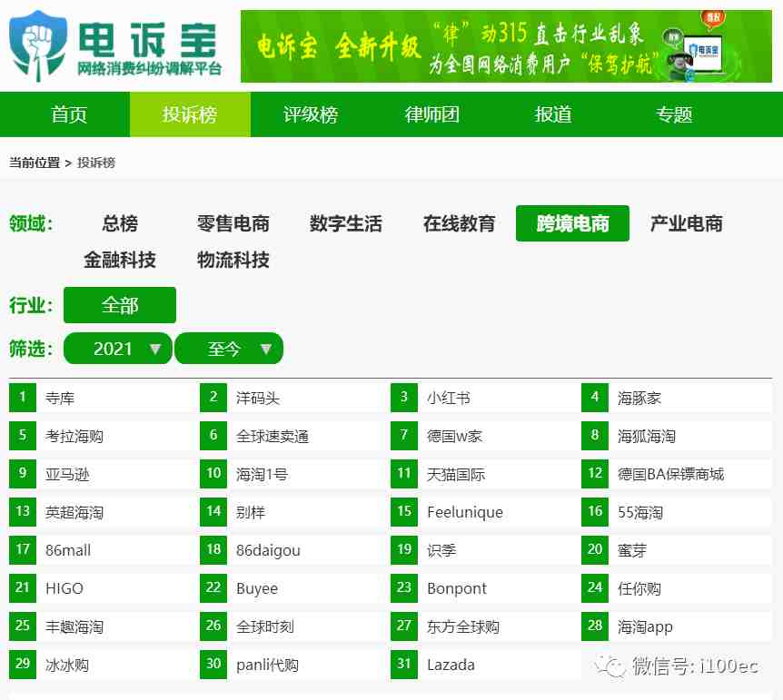Open the 电诉宝 全新升级 green banner ad
The image size is (783, 700).
pos(506,46)
